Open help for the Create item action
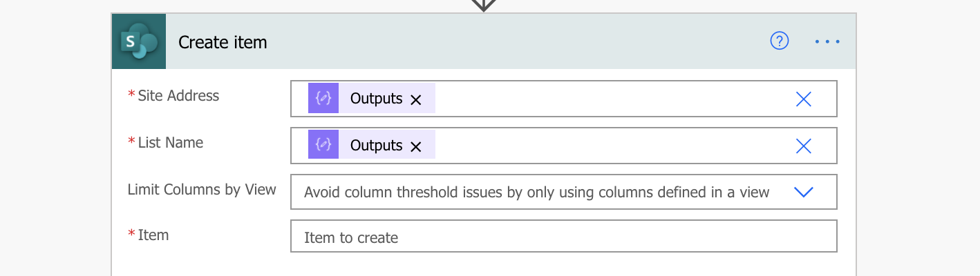The height and width of the screenshot is (276, 980). (x=780, y=41)
